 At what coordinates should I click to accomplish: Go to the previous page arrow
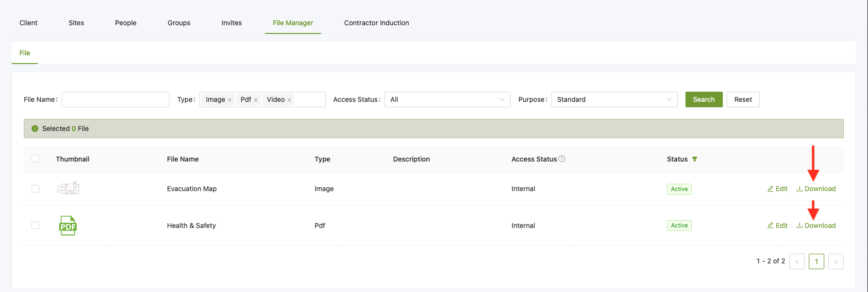[797, 261]
